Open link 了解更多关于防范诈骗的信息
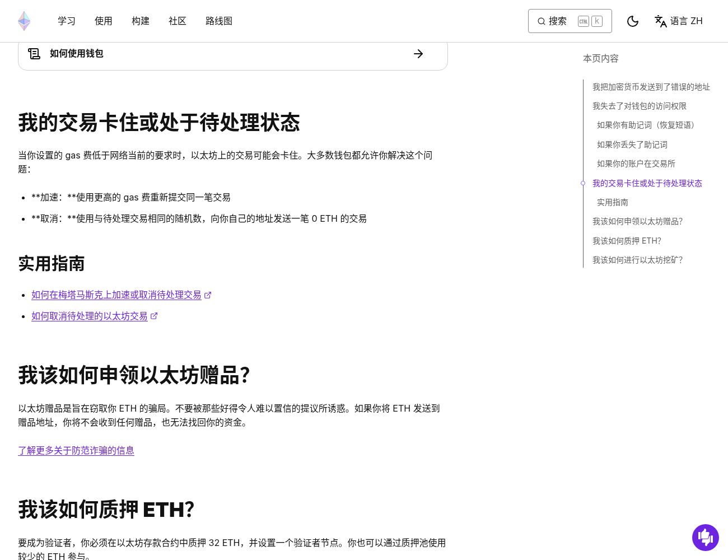 [x=76, y=450]
